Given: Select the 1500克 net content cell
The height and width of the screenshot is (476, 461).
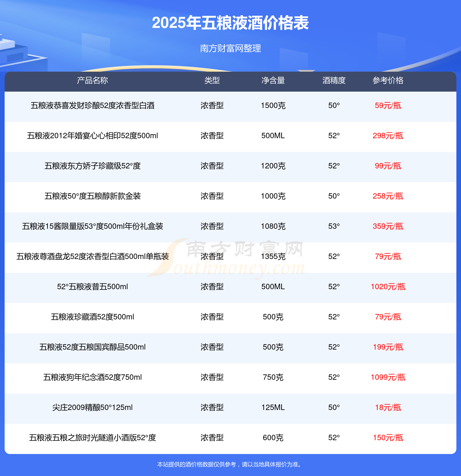Looking at the screenshot, I should [273, 105].
